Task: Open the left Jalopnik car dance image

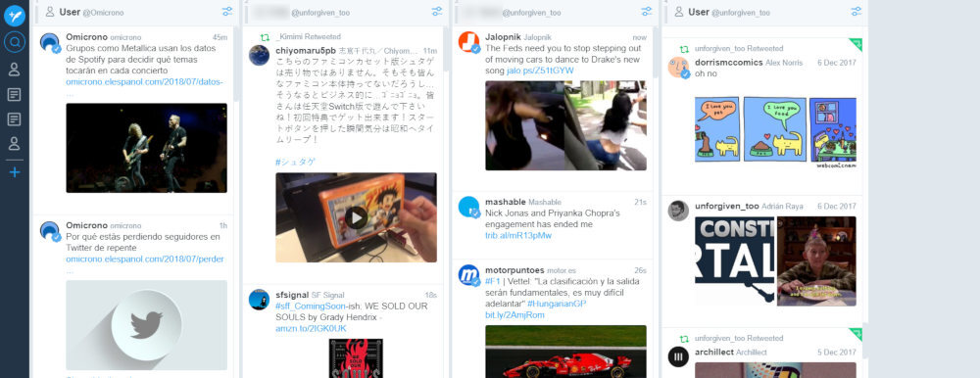Action: pyautogui.click(x=524, y=125)
